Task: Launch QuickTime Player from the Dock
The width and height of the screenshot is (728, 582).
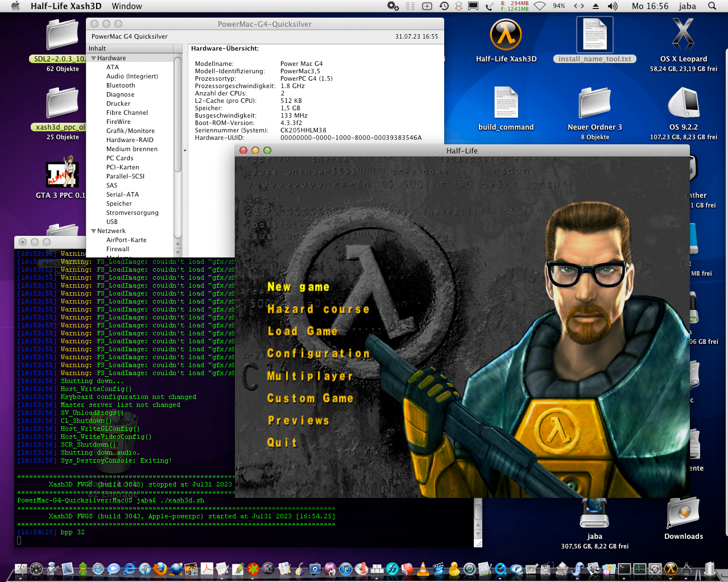Action: (500, 569)
